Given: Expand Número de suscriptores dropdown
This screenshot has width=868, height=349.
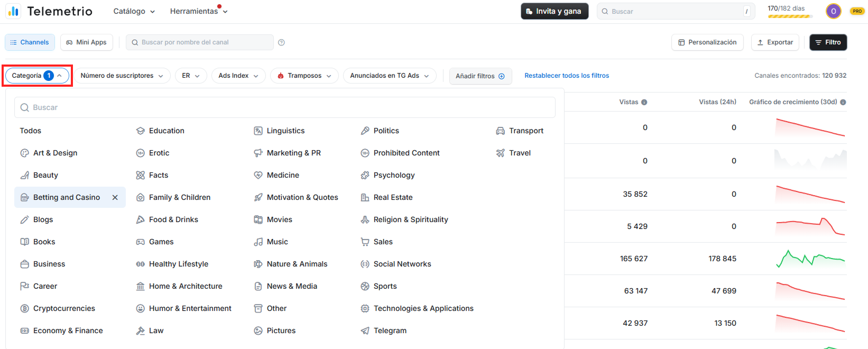Looking at the screenshot, I should coord(122,76).
